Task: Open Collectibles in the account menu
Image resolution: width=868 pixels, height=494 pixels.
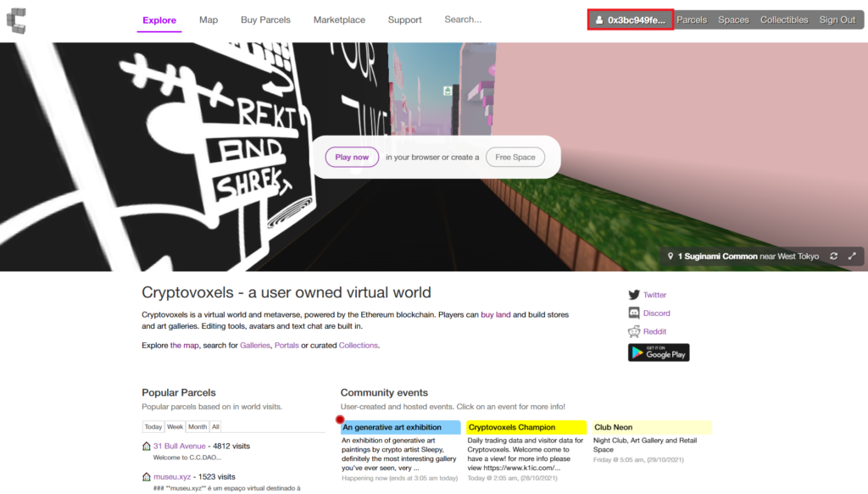Action: [784, 20]
